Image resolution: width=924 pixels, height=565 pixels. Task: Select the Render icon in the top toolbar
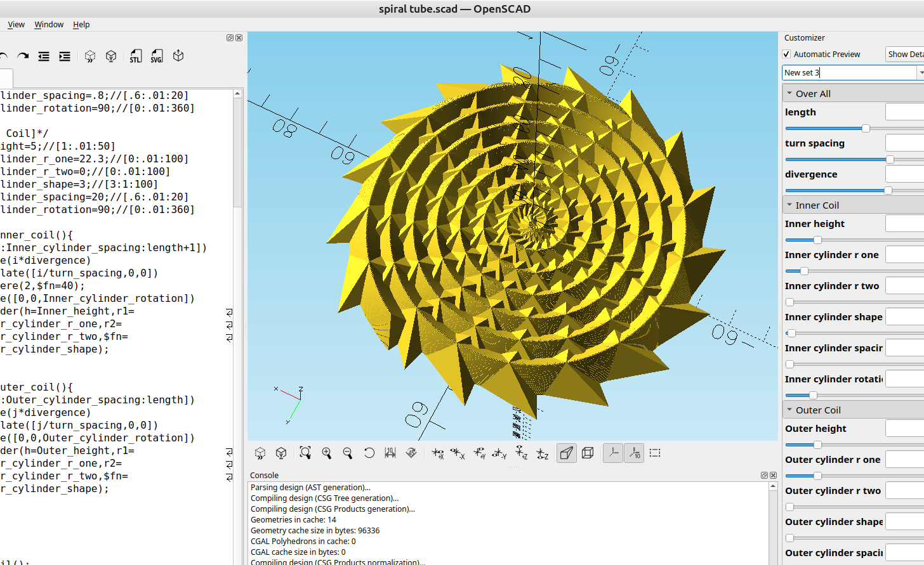point(111,56)
